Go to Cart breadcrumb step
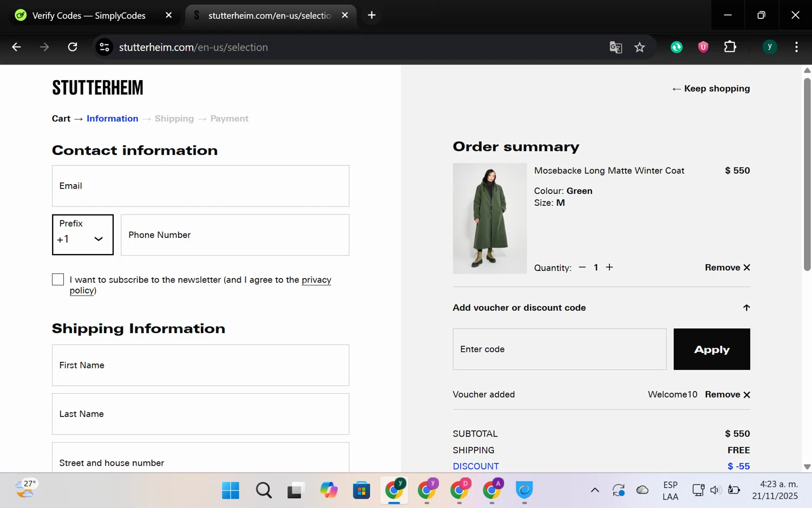The image size is (812, 508). pyautogui.click(x=61, y=119)
